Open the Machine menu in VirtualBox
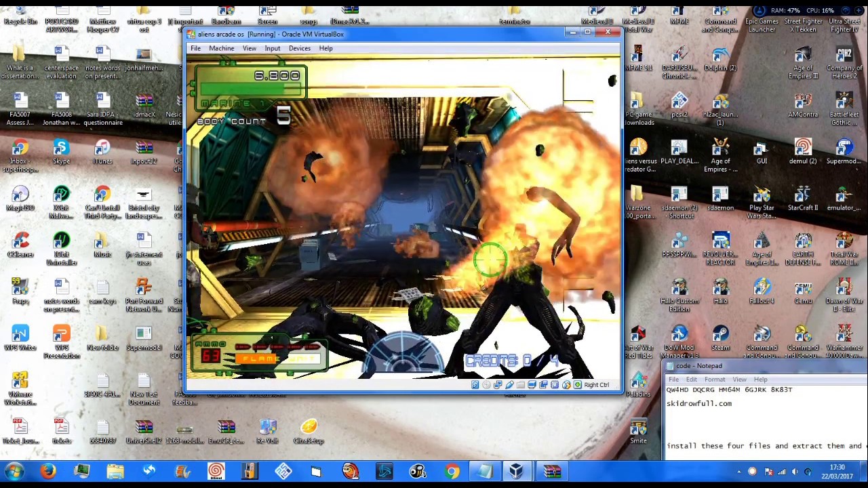The height and width of the screenshot is (488, 868). [x=221, y=48]
